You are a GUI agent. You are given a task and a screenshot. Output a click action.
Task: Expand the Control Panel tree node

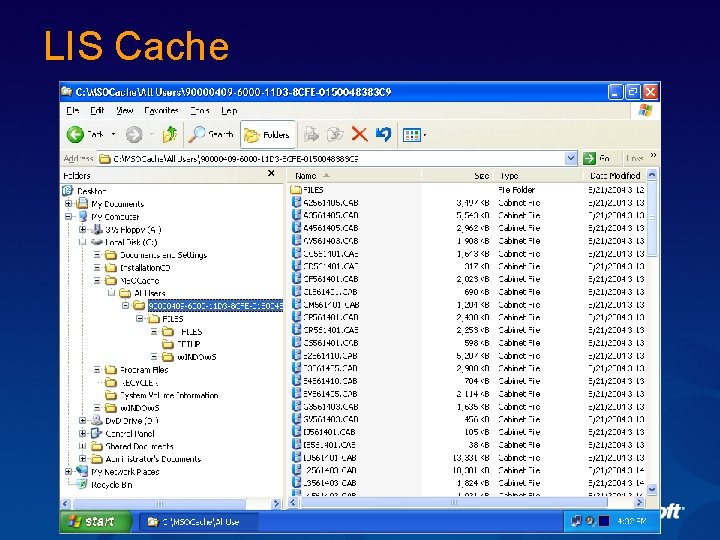pos(83,433)
